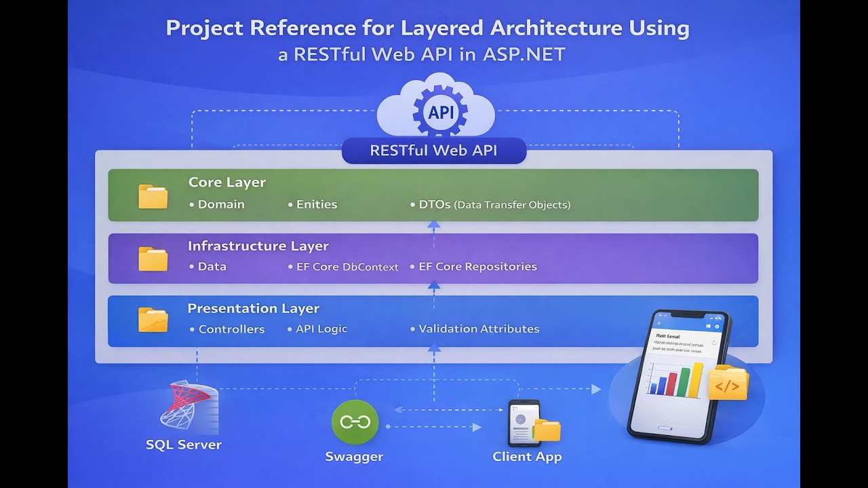The width and height of the screenshot is (868, 488).
Task: Click the small folder beside Client App phone
Action: point(547,430)
